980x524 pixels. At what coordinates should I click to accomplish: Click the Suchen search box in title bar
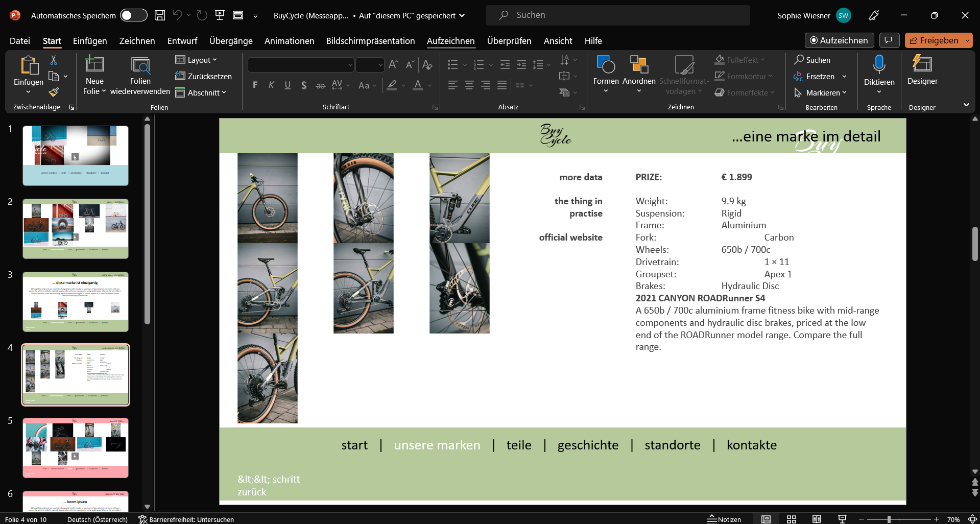coord(617,15)
